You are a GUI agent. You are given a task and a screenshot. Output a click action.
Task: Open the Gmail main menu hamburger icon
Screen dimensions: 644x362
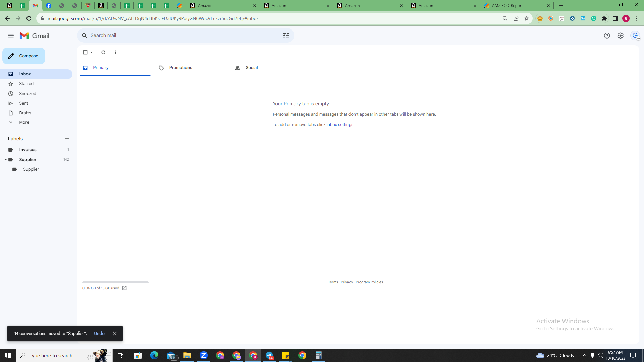click(11, 36)
